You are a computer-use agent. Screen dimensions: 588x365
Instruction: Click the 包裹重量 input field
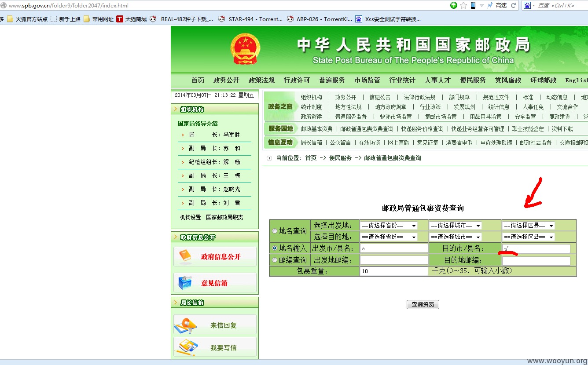(394, 271)
